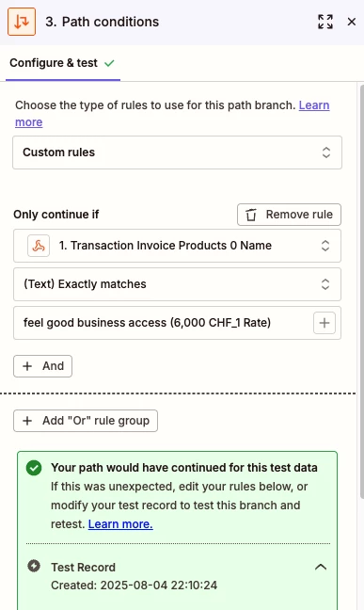Click Add "Or" rule group

(86, 421)
